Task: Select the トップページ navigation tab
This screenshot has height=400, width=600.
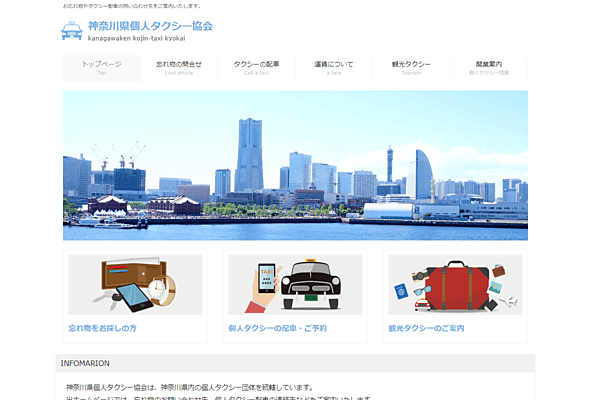Action: [101, 67]
